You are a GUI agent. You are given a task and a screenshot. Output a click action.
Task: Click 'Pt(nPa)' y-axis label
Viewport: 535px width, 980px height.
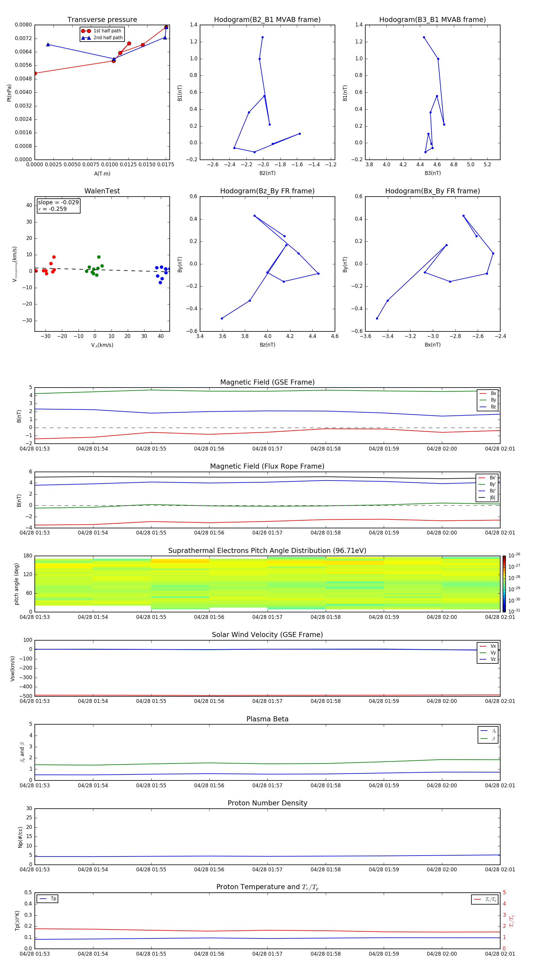(x=9, y=93)
